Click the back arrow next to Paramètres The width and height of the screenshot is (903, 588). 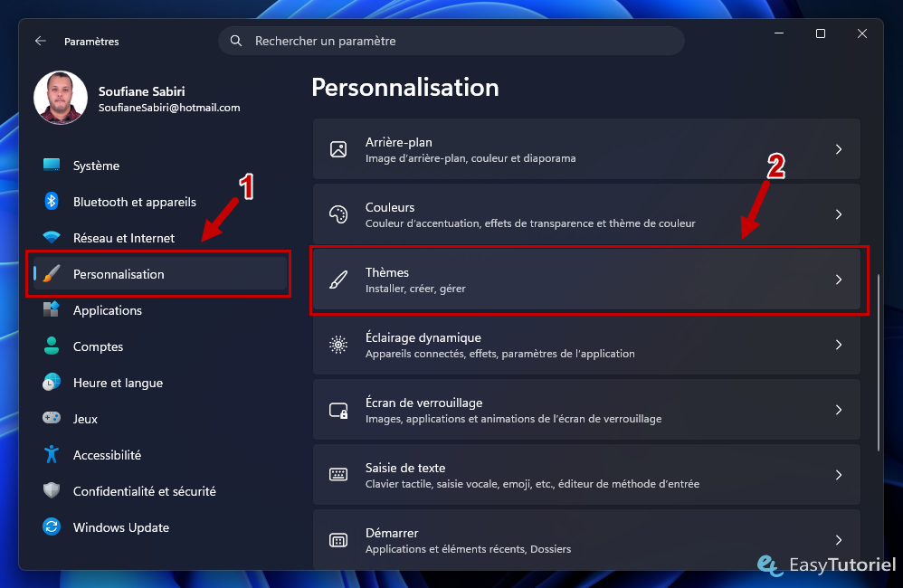point(41,41)
